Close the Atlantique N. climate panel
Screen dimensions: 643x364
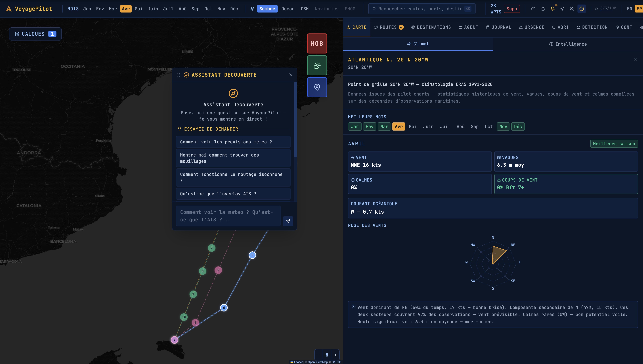[635, 59]
